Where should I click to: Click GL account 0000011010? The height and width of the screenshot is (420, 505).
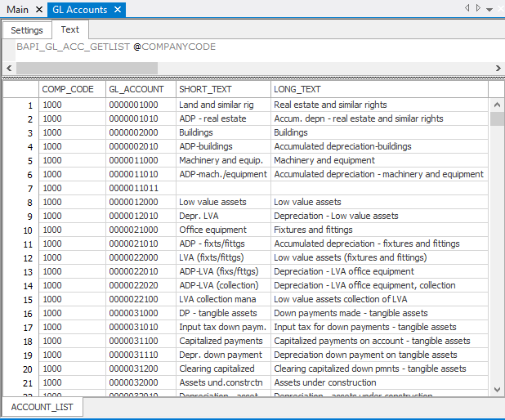[x=141, y=174]
